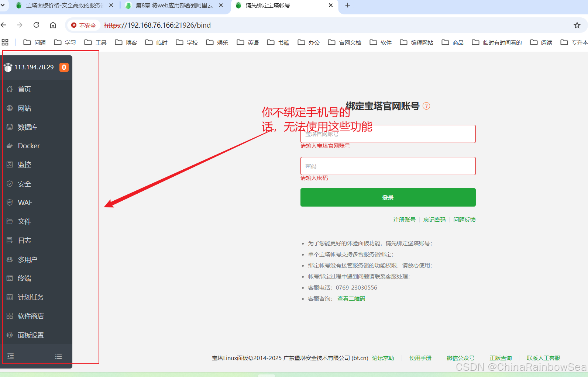Click the help question mark beside the title
The image size is (588, 377).
pyautogui.click(x=426, y=106)
